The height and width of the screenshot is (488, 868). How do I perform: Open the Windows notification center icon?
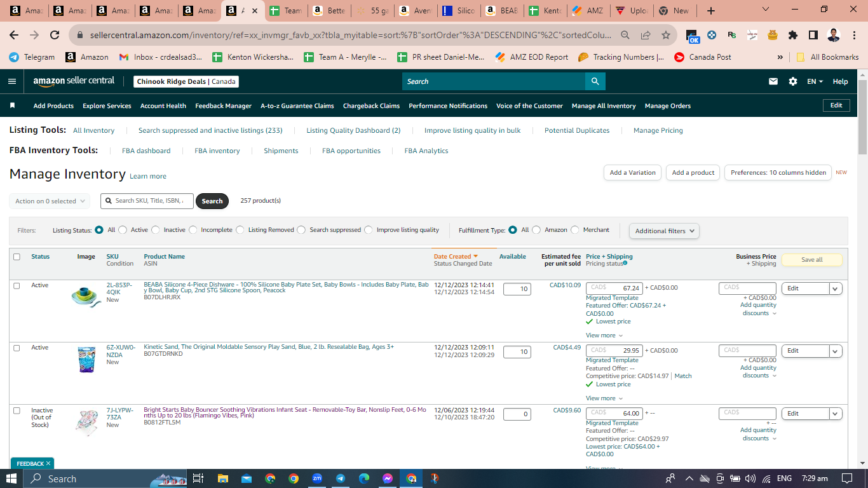[x=846, y=478]
